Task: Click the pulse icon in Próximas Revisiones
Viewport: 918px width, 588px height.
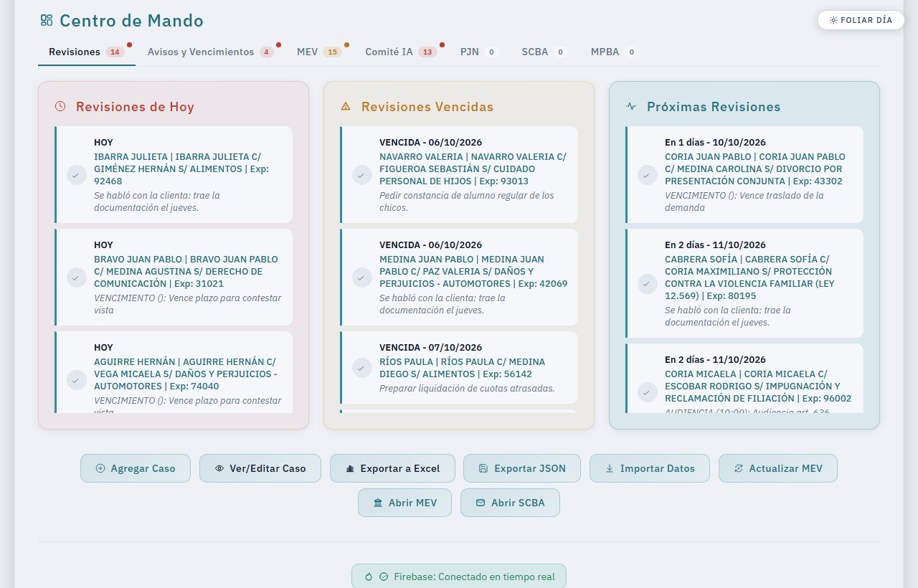Action: 631,106
